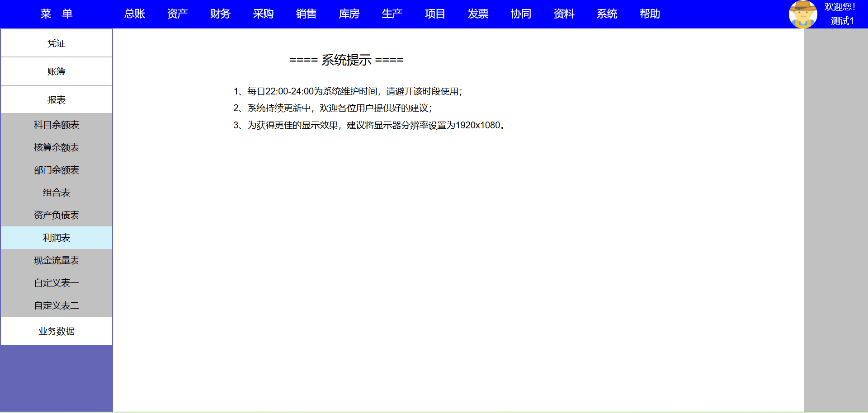
Task: Expand the 凭证 sidebar section
Action: pyautogui.click(x=57, y=43)
